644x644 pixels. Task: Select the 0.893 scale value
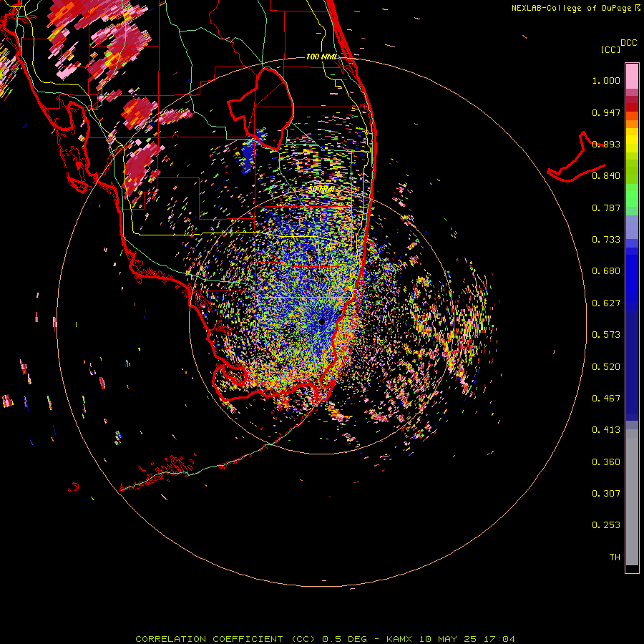(x=606, y=144)
